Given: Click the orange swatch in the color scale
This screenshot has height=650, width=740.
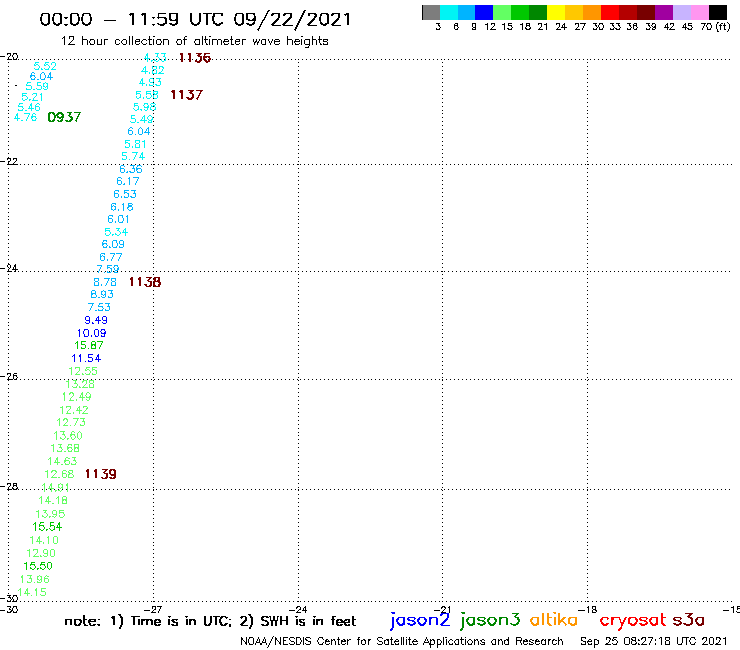Looking at the screenshot, I should point(592,12).
